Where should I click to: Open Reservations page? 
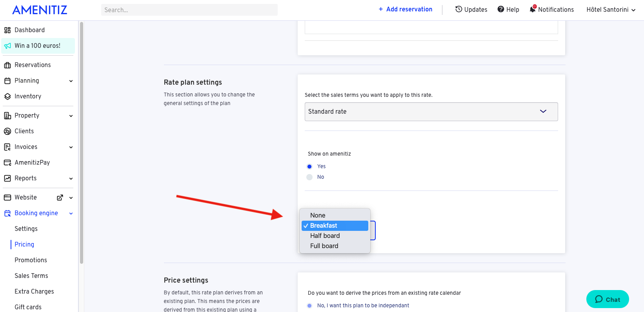point(33,65)
